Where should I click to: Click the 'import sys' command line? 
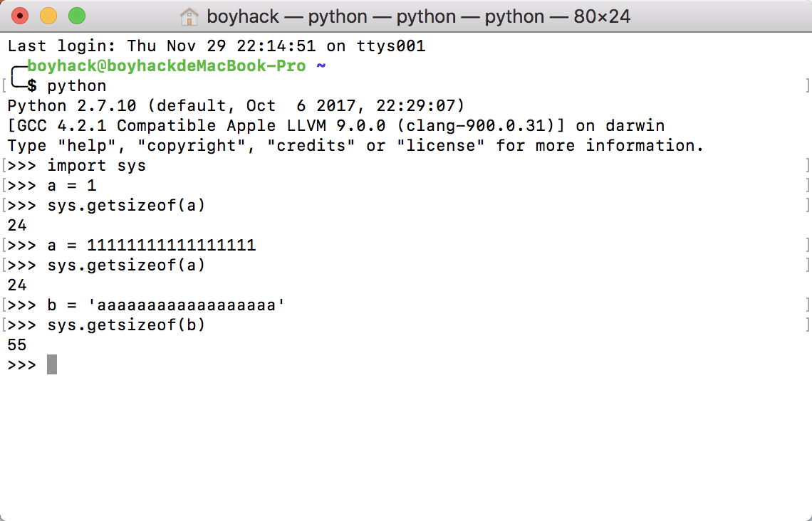tap(96, 166)
